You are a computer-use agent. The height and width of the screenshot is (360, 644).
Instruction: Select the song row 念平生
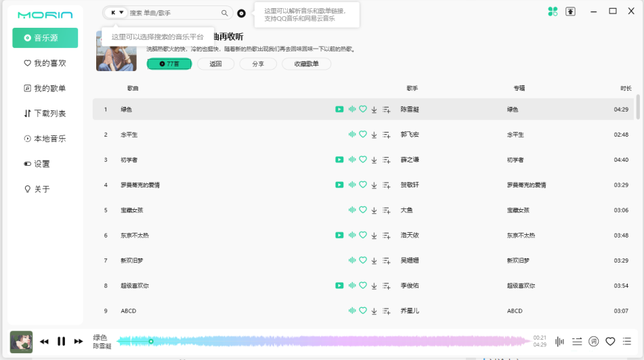click(x=363, y=135)
